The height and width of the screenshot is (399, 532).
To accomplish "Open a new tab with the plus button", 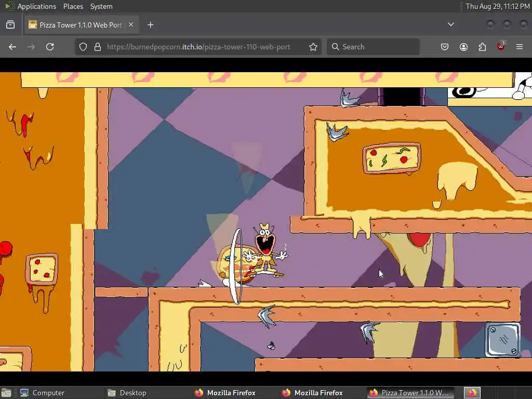I will click(x=150, y=25).
